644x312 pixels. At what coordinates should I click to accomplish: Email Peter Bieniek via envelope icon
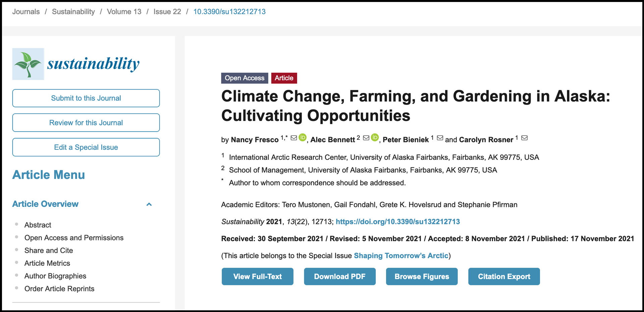(440, 137)
